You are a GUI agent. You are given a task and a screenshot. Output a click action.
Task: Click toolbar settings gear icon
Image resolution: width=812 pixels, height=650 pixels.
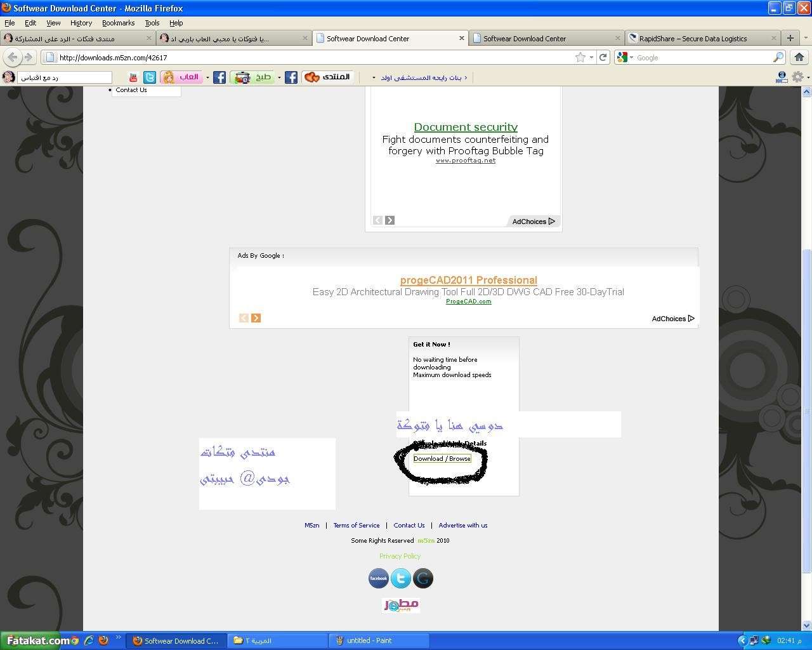coord(797,77)
